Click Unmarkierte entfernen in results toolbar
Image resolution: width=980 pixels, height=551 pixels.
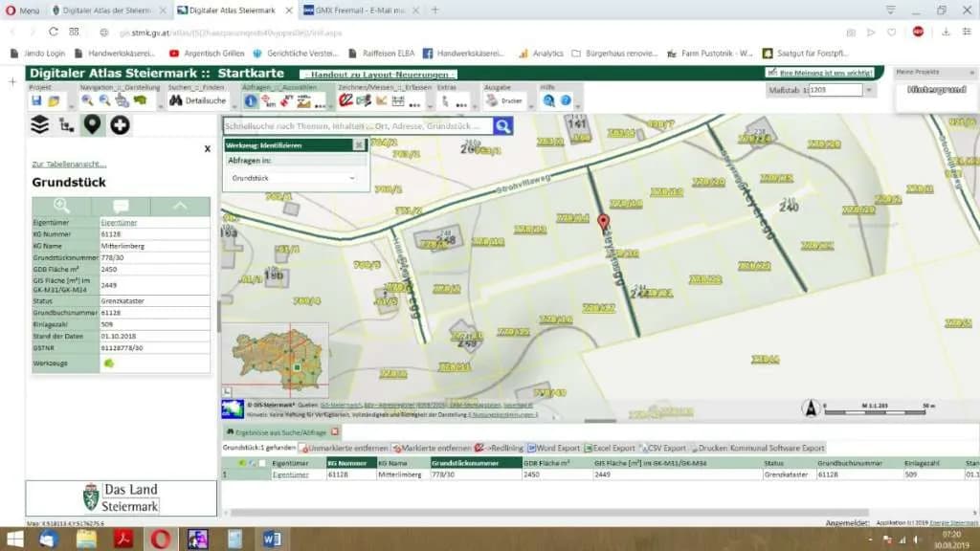point(344,448)
